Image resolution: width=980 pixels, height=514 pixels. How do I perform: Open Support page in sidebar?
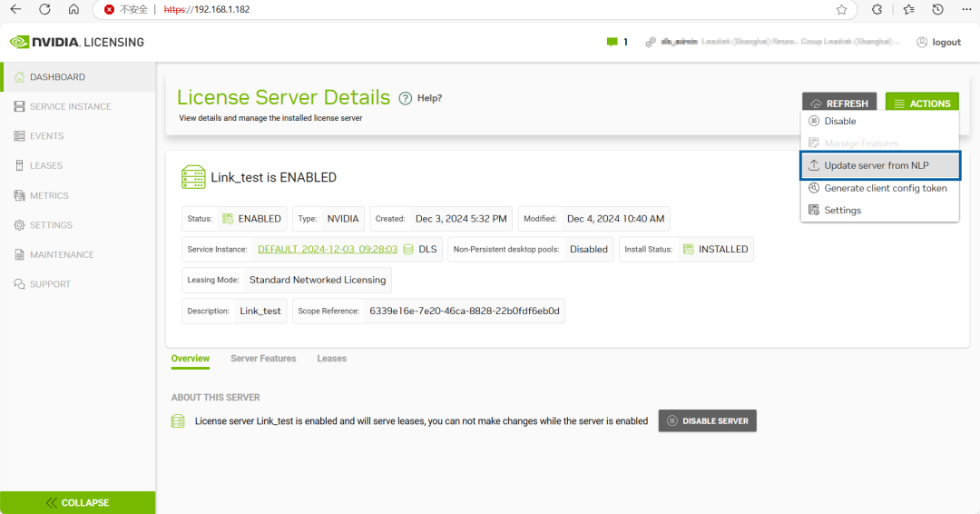click(78, 284)
